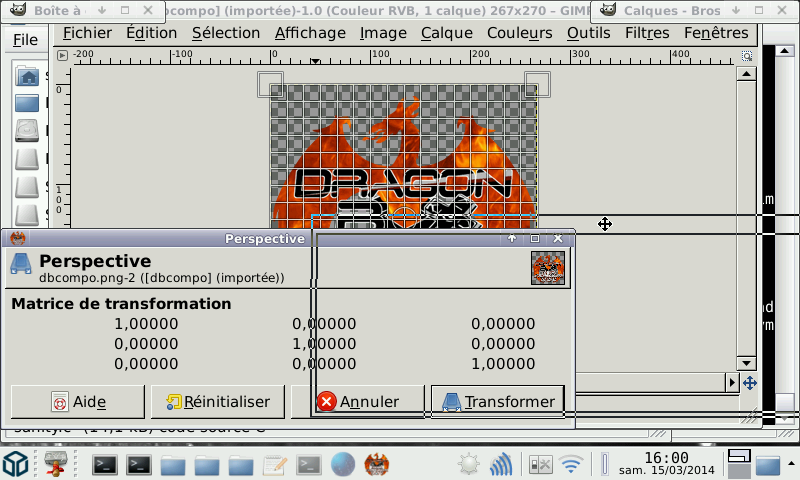Click the Transformer button
800x480 pixels.
(498, 402)
